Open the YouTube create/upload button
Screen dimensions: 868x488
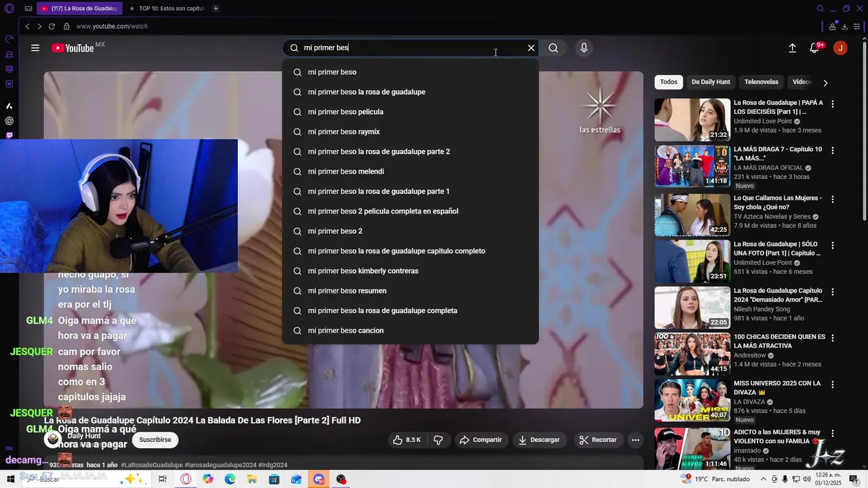pyautogui.click(x=792, y=48)
